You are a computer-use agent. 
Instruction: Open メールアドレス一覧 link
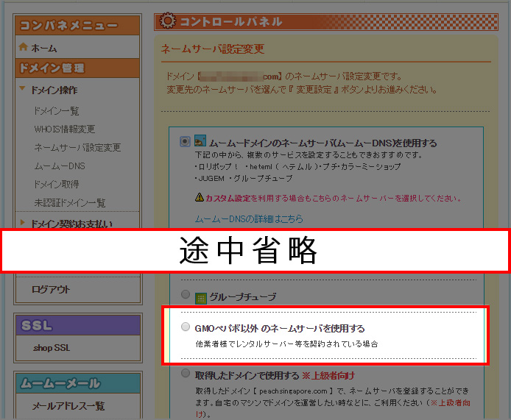point(68,406)
